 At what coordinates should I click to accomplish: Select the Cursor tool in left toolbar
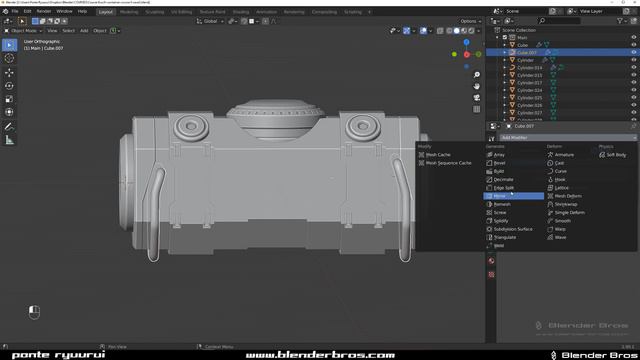click(9, 58)
